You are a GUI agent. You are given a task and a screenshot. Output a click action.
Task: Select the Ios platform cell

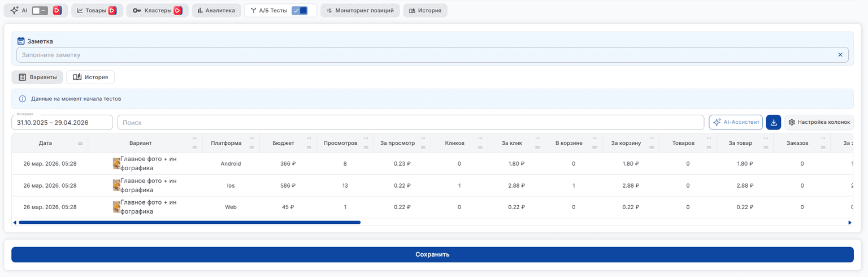231,185
